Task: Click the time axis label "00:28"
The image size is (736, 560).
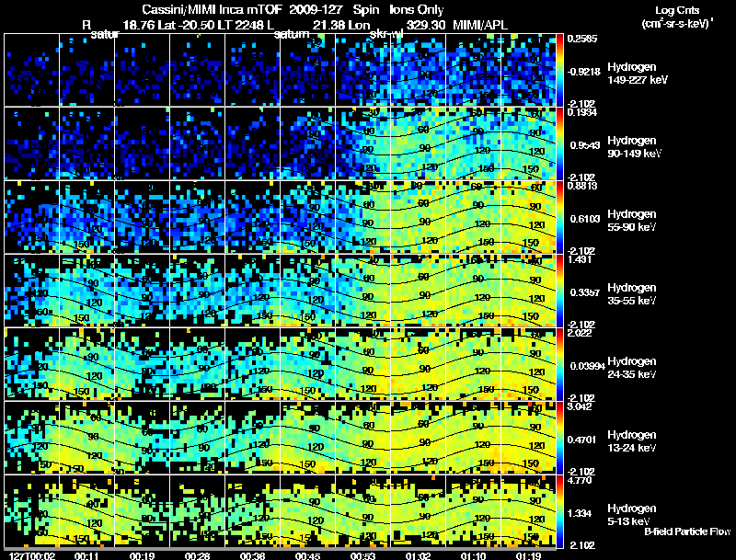Action: [x=197, y=555]
